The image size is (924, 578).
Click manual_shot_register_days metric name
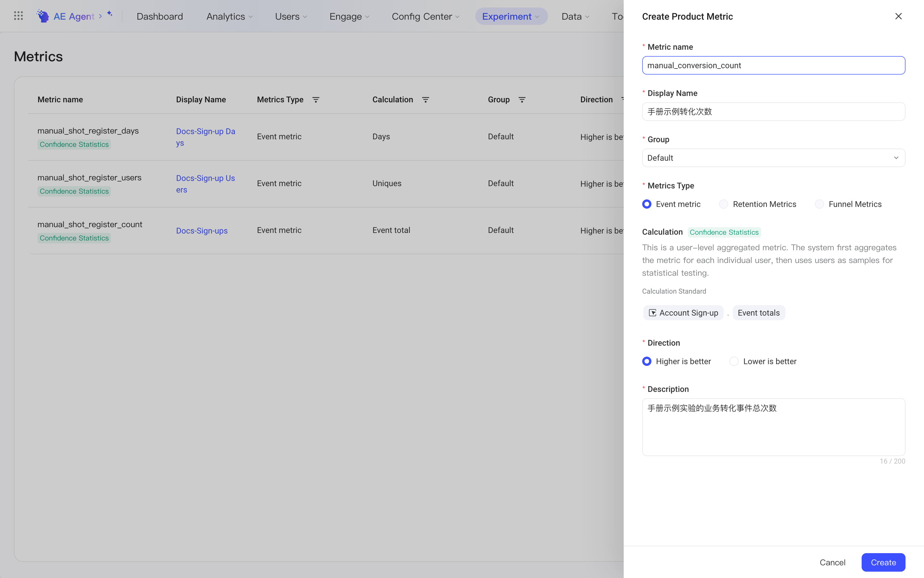pyautogui.click(x=88, y=131)
